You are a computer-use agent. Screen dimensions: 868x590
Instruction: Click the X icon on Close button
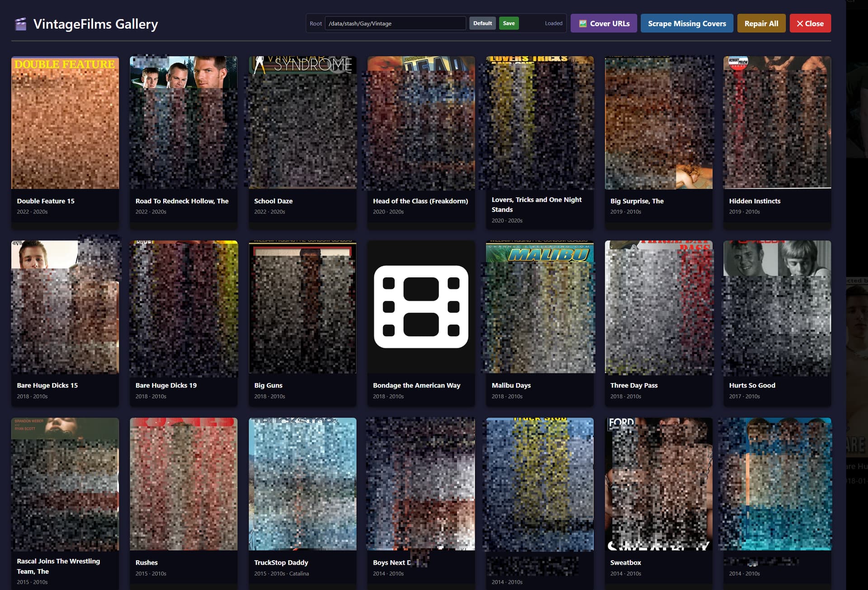(800, 23)
